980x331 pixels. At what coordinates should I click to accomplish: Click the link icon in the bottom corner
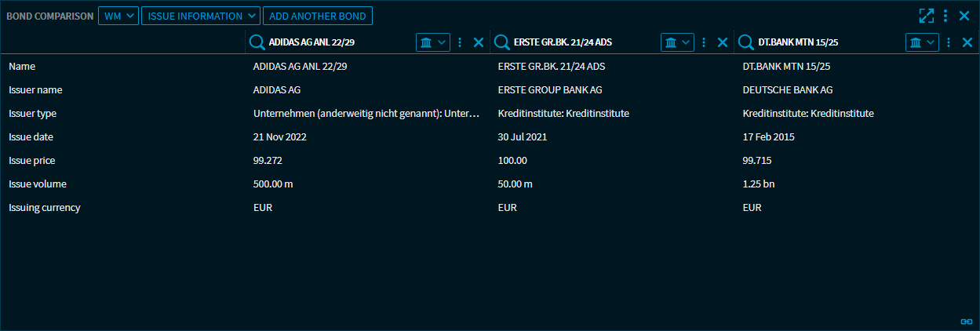tap(967, 322)
